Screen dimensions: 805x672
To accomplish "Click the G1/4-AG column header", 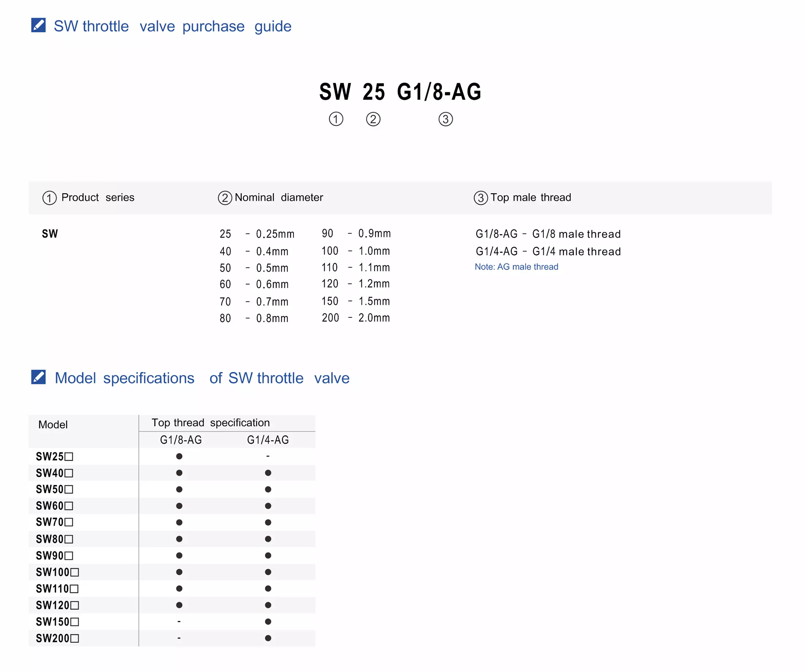I will (268, 440).
